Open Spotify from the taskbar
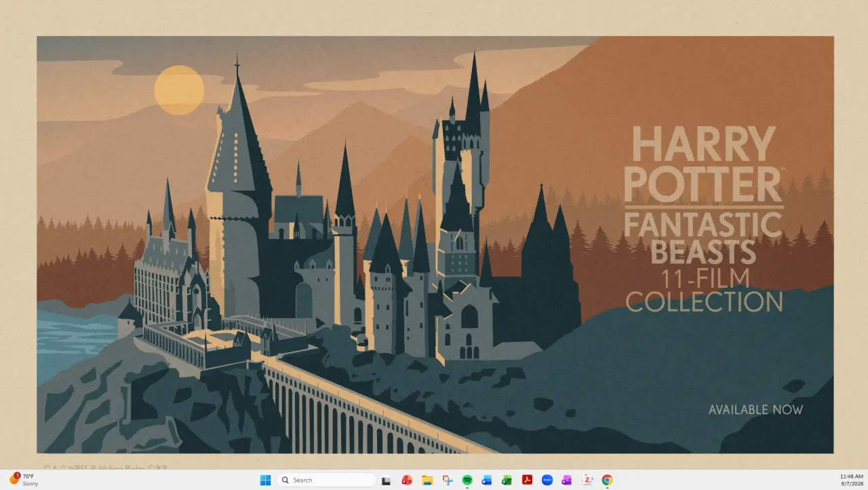The height and width of the screenshot is (490, 868). tap(467, 480)
